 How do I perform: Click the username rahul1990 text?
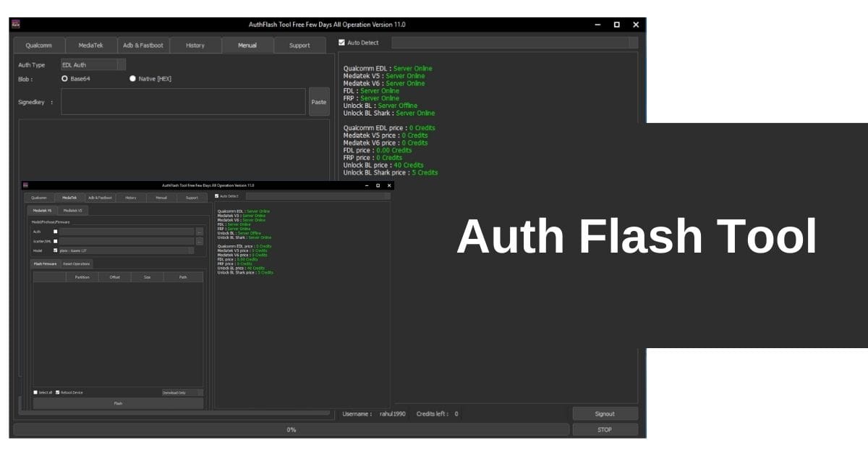(393, 414)
